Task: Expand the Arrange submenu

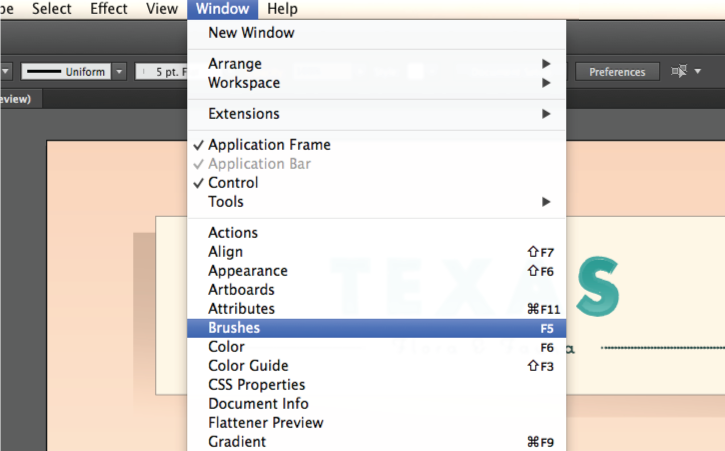Action: click(376, 63)
